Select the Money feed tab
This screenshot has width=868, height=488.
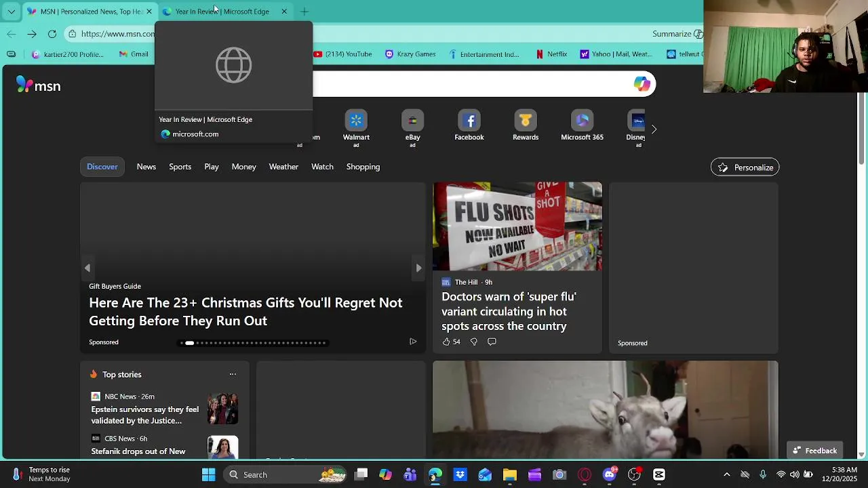point(243,167)
